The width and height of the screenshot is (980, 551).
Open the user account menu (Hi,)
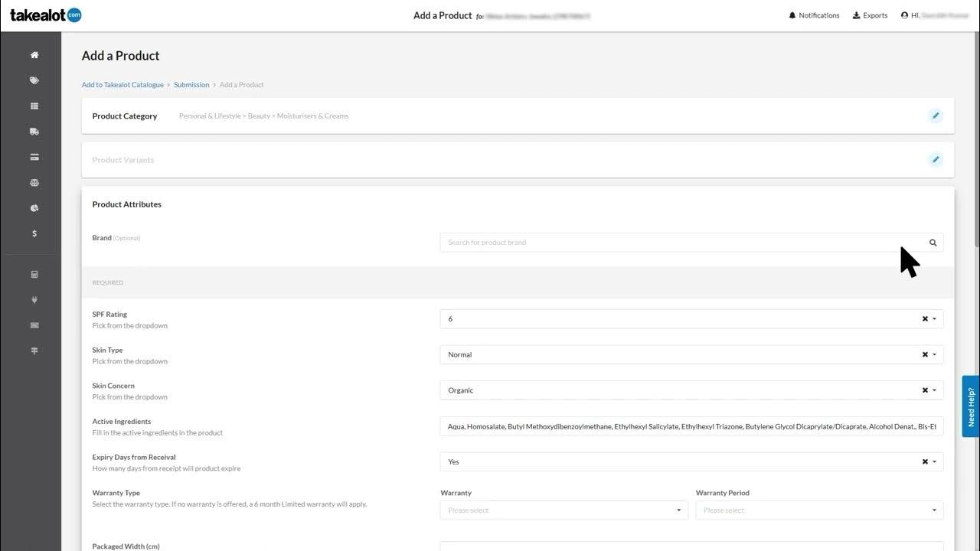[935, 15]
